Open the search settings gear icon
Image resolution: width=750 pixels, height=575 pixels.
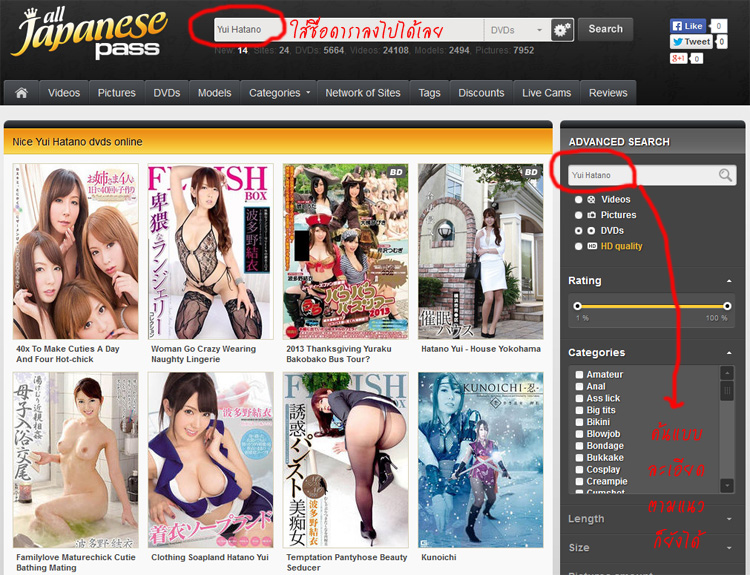(x=562, y=30)
